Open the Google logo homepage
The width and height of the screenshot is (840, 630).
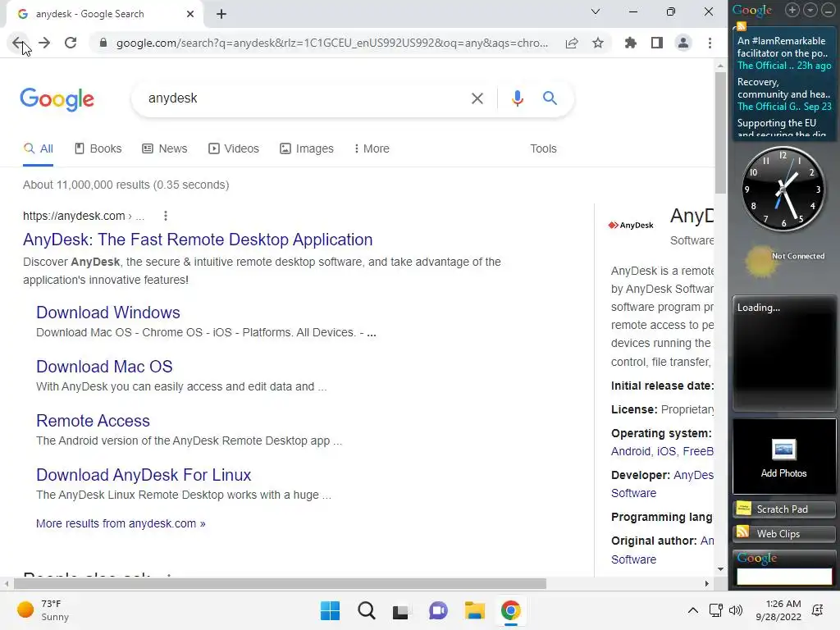click(57, 99)
